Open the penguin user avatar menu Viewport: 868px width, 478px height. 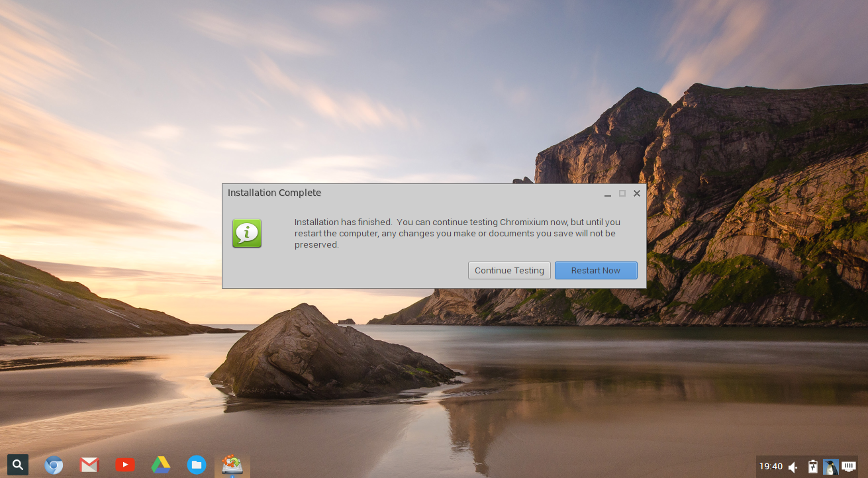[830, 467]
